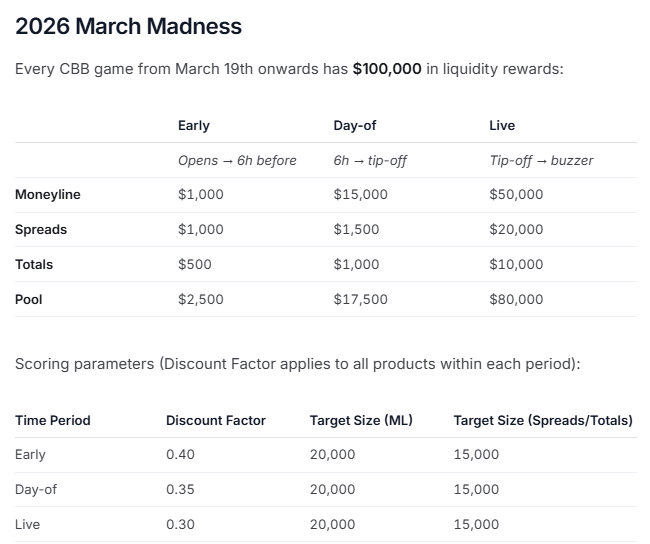Click the 0.35 discount factor value
The width and height of the screenshot is (650, 544).
(x=179, y=489)
